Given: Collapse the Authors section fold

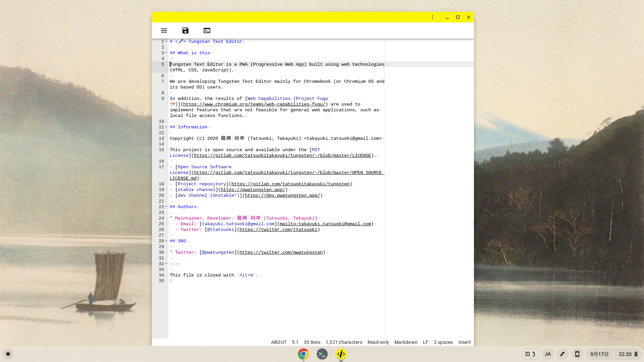Looking at the screenshot, I should (166, 207).
